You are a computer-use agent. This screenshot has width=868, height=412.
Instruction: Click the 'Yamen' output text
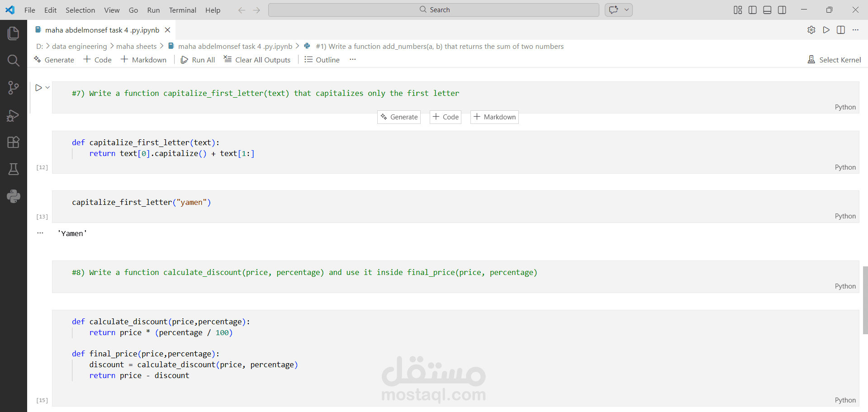[72, 233]
